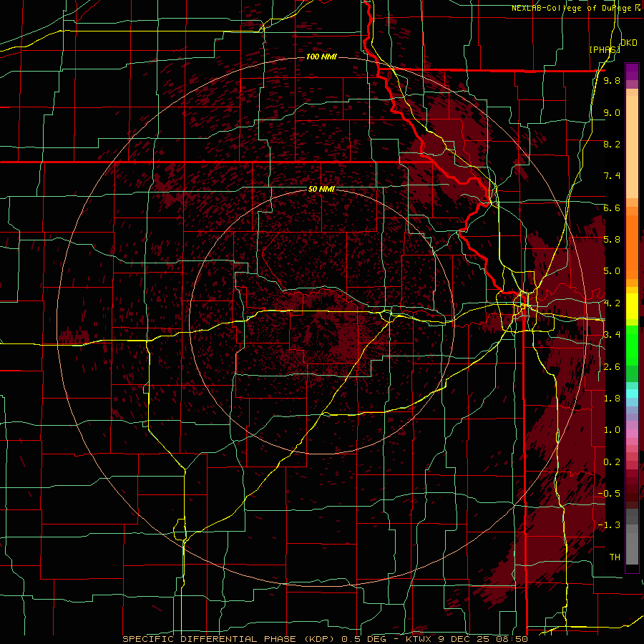Viewport: 644px width, 644px height.
Task: Click the 50 NMI range ring label
Action: pos(321,190)
